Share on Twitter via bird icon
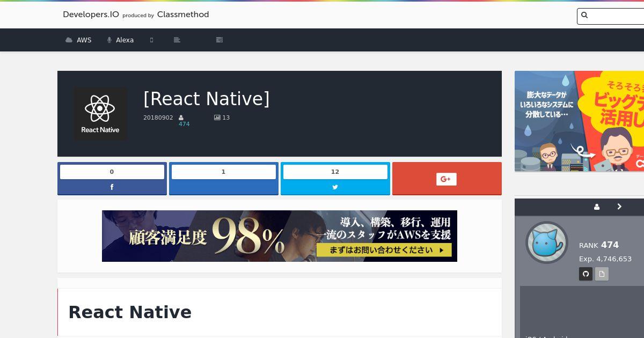The image size is (644, 338). coord(335,187)
